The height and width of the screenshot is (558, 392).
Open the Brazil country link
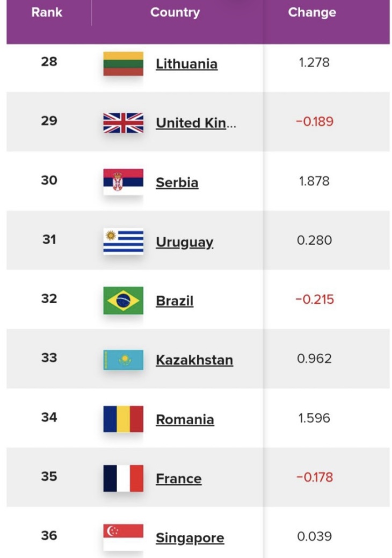point(174,301)
